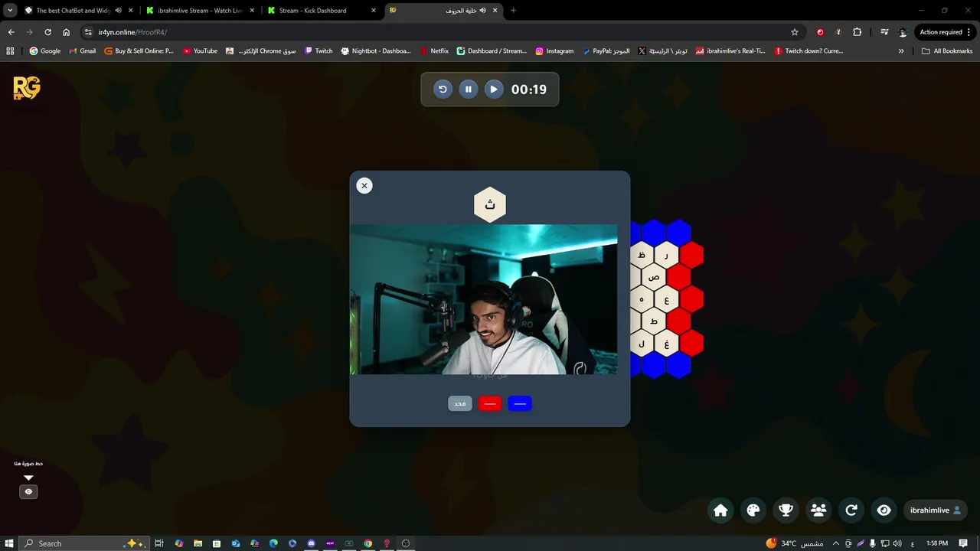Mute the ChatBot tab audio icon

coord(118,11)
